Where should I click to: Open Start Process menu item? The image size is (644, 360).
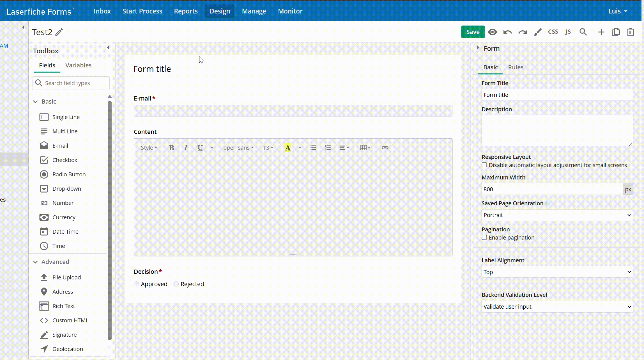[x=142, y=11]
